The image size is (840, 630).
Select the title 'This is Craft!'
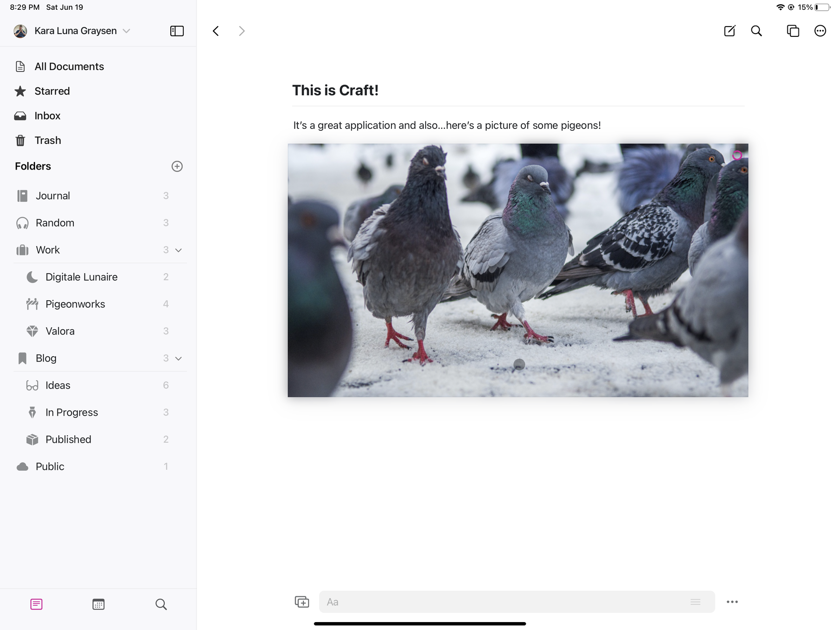pos(335,90)
